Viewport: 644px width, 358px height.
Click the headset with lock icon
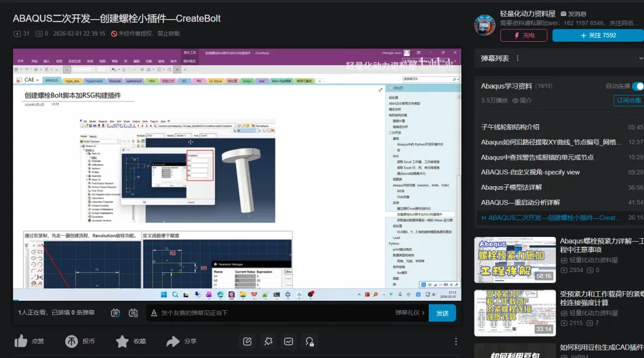click(x=309, y=341)
